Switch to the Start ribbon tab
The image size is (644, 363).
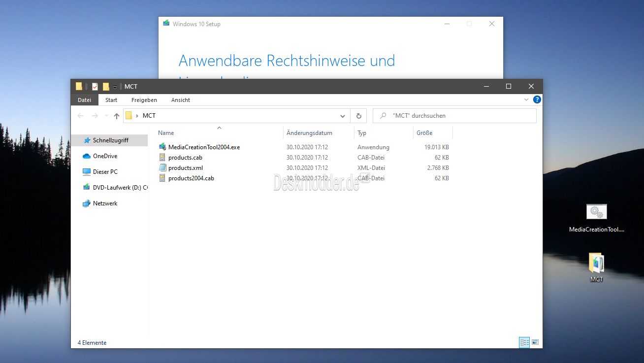tap(111, 100)
